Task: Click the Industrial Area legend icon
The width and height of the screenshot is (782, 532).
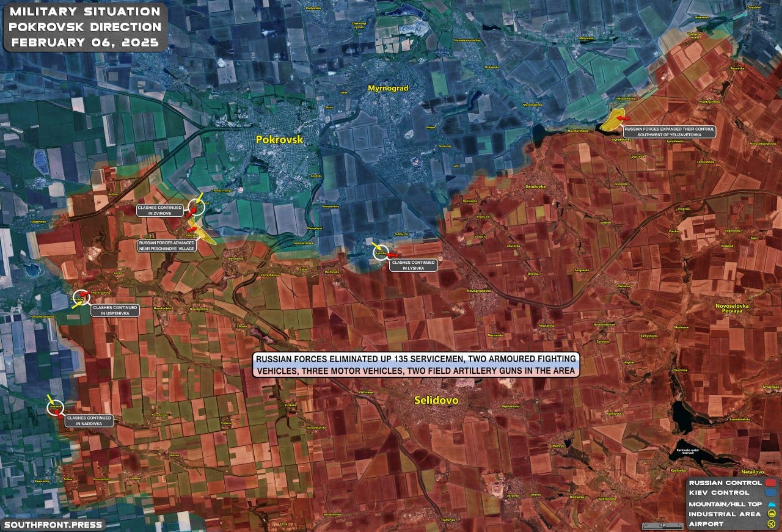Action: 772,514
